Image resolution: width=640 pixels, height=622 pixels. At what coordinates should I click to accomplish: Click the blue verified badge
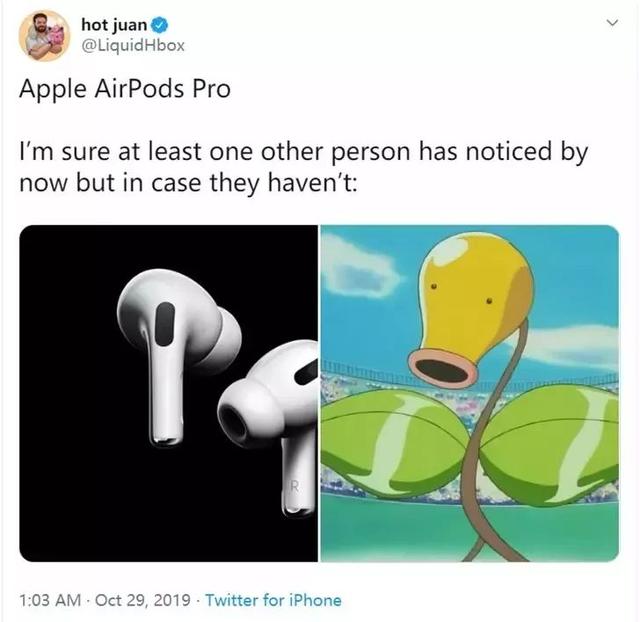[160, 25]
